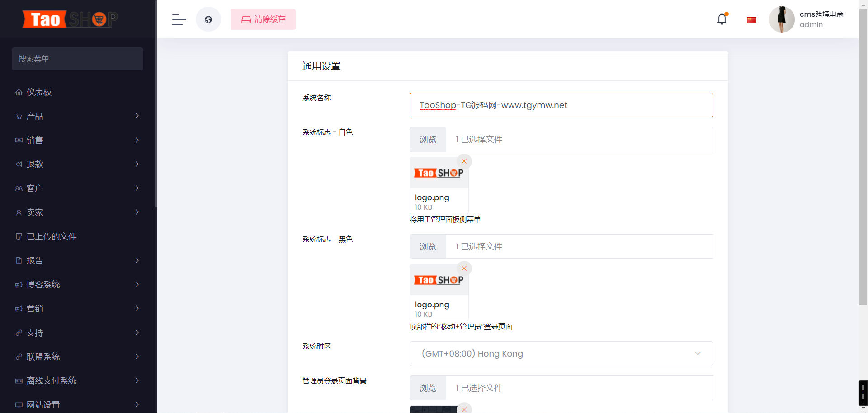
Task: Click the 联盟系统 link icon
Action: pos(19,357)
